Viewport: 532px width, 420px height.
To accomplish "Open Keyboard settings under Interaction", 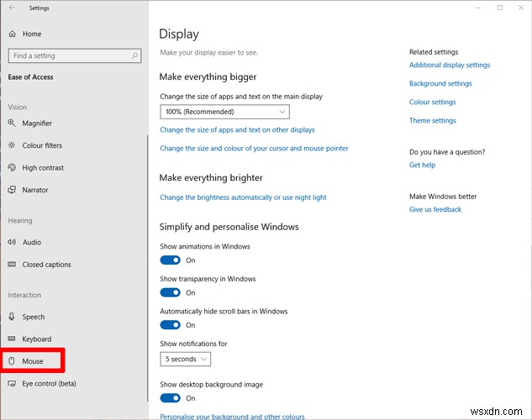I will (37, 339).
